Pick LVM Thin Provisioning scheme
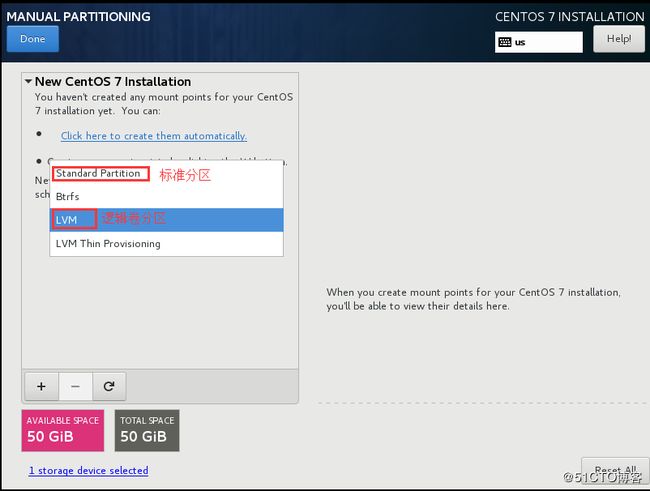 click(x=166, y=243)
